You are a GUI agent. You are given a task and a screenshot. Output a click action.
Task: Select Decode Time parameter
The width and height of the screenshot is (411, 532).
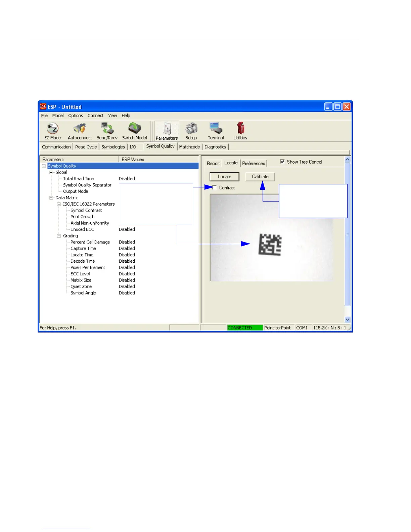pyautogui.click(x=83, y=261)
